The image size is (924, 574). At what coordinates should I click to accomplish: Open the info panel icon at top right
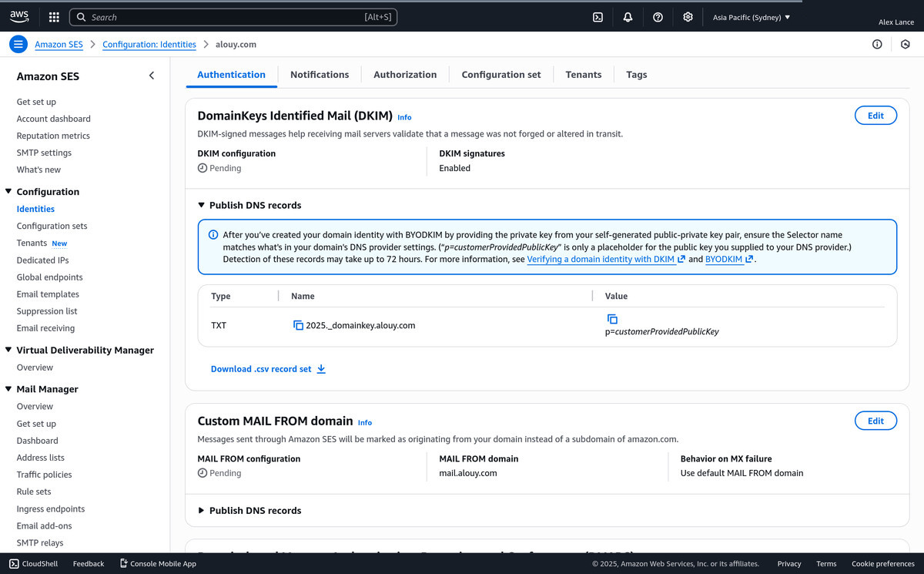877,45
